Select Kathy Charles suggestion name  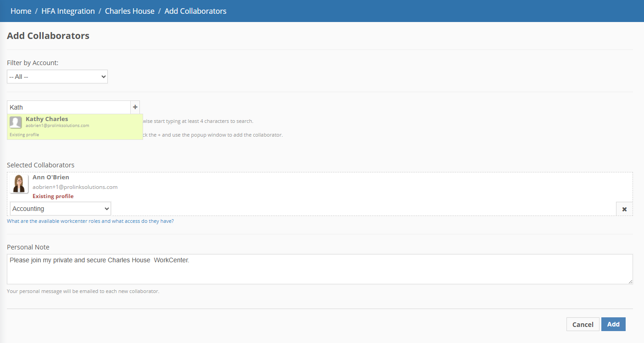pos(47,119)
